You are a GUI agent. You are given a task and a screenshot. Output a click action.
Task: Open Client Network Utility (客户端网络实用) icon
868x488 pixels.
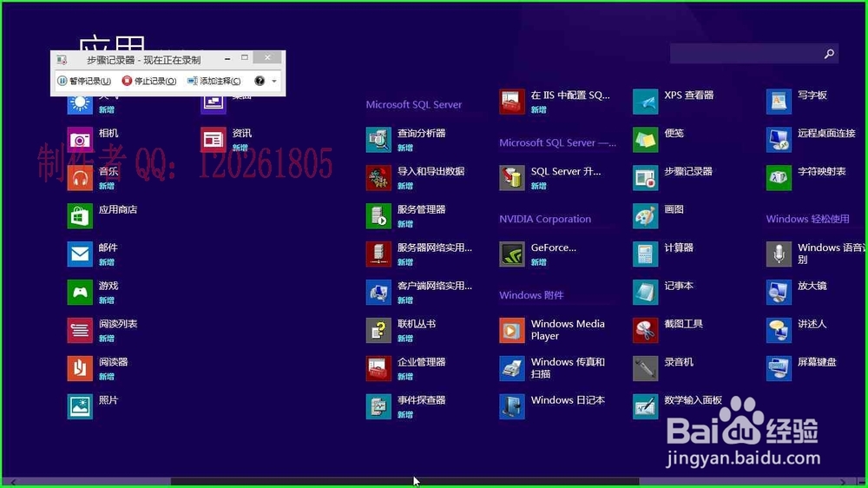point(378,293)
